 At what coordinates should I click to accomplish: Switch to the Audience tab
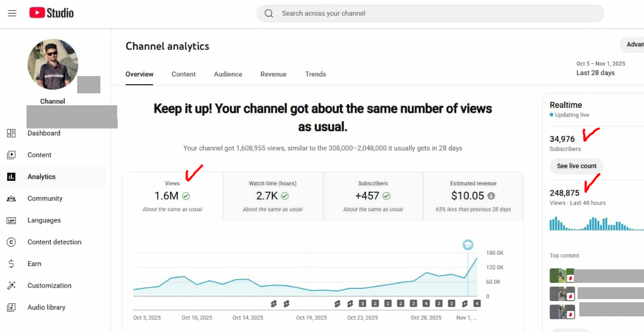click(228, 74)
